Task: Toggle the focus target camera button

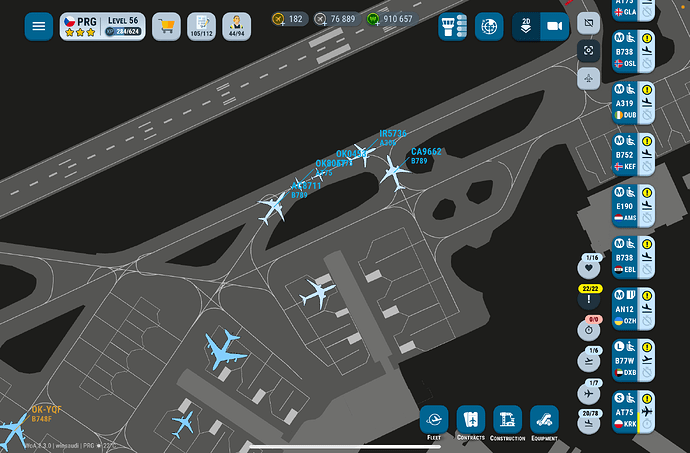Action: [588, 51]
